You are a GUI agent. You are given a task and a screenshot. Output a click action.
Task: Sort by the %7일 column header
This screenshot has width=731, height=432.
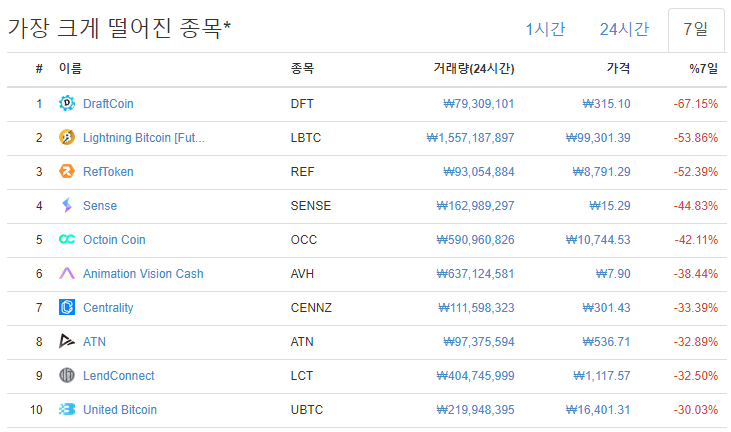[x=703, y=69]
